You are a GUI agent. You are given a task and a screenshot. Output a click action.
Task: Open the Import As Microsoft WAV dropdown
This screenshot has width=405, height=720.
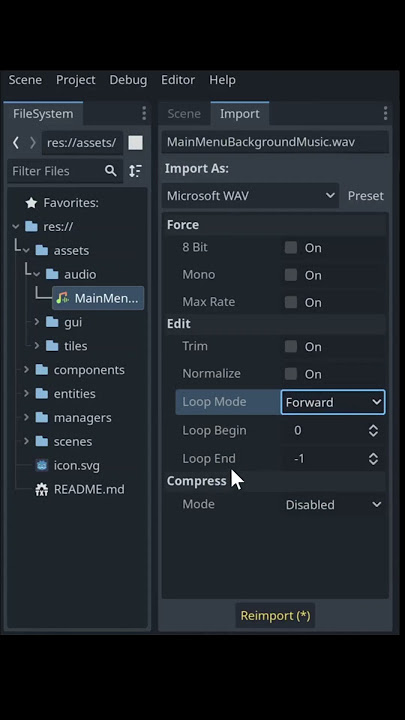(250, 196)
